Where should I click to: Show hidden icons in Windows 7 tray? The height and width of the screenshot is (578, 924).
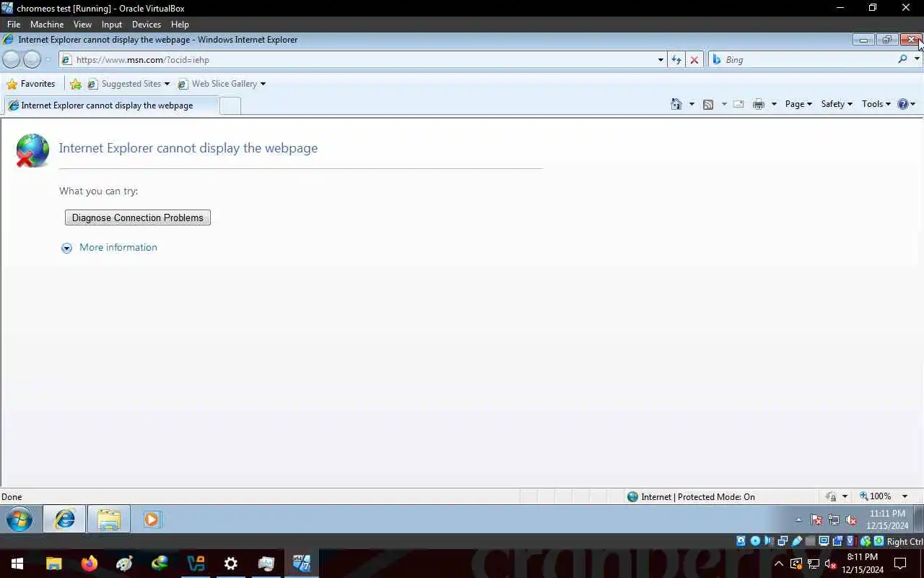coord(798,519)
